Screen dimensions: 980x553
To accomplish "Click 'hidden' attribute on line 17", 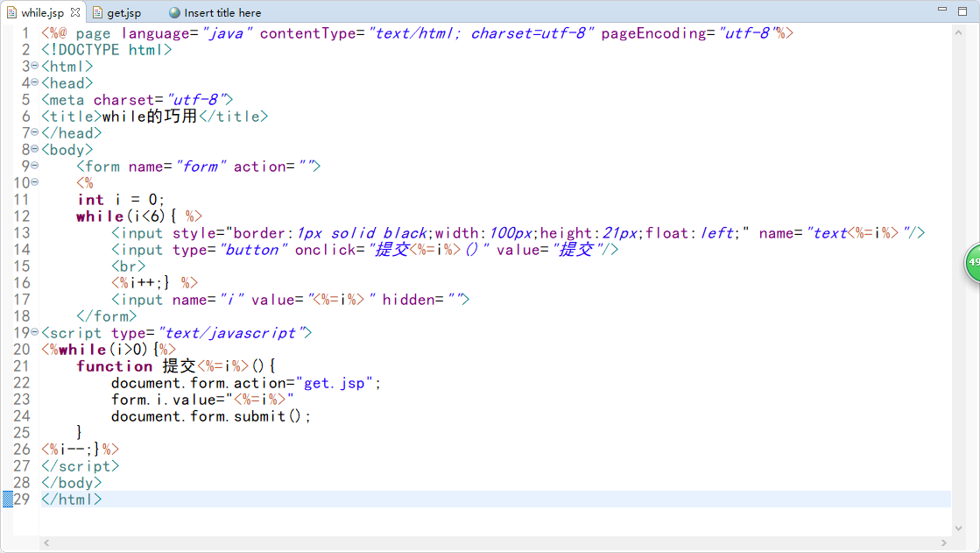I will click(409, 300).
